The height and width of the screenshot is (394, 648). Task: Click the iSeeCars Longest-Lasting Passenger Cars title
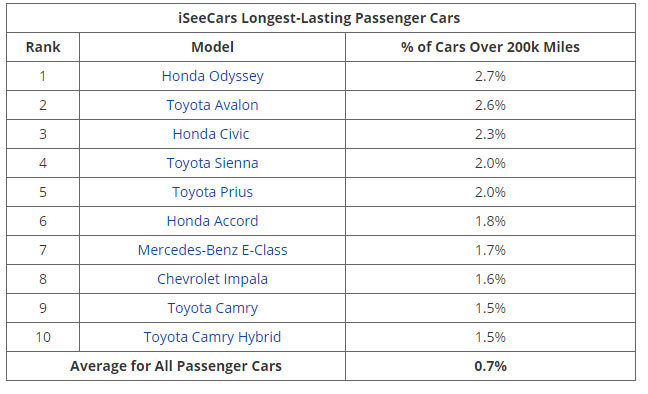point(319,18)
